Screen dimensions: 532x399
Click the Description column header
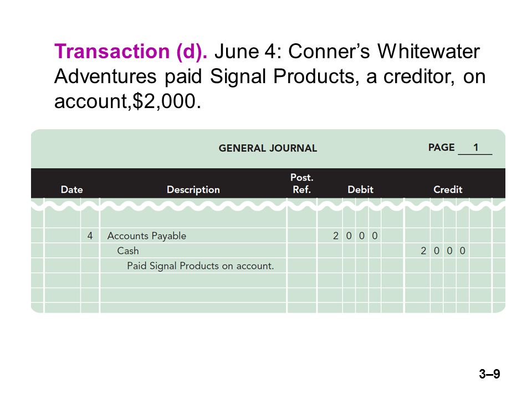point(193,190)
